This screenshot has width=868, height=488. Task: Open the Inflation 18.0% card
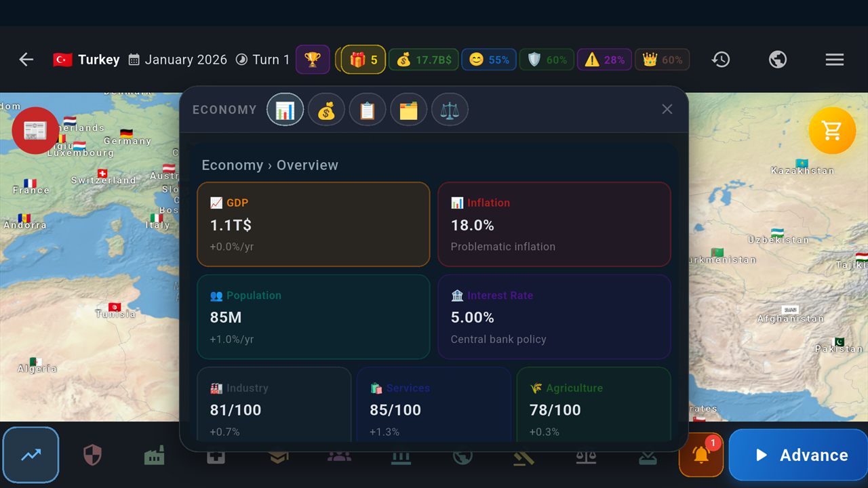pos(554,224)
